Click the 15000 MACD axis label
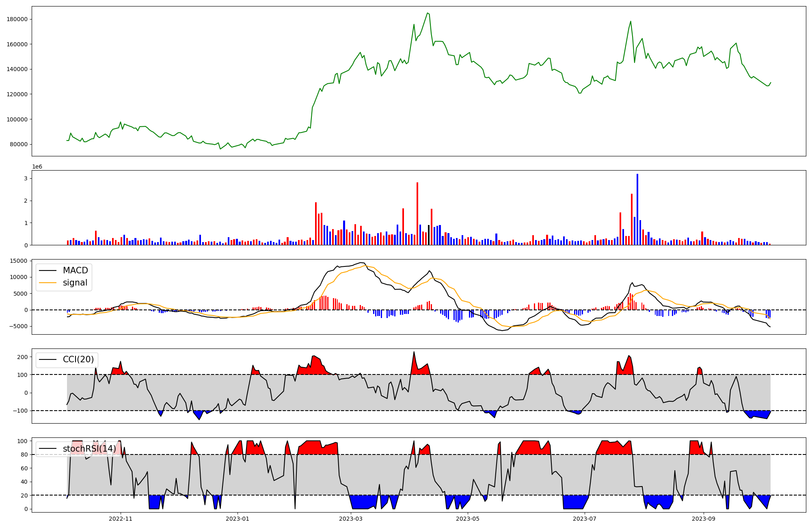This screenshot has height=528, width=812. click(x=19, y=261)
